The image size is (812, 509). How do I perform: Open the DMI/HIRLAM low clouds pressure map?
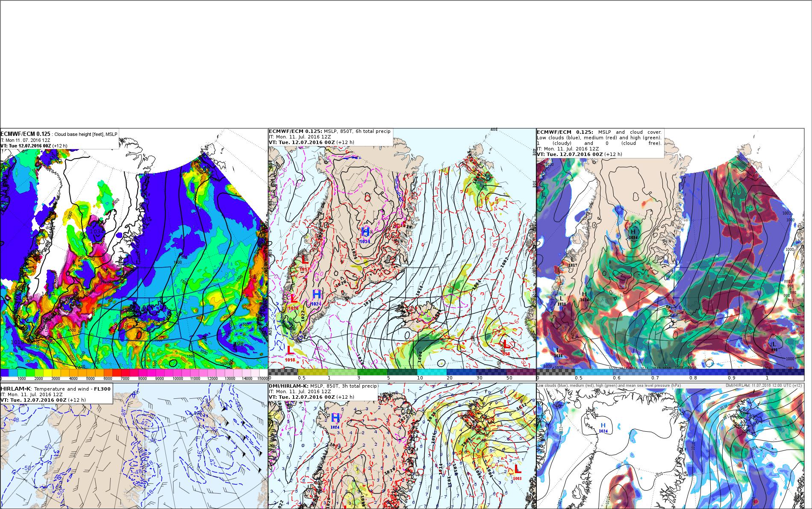point(670,446)
